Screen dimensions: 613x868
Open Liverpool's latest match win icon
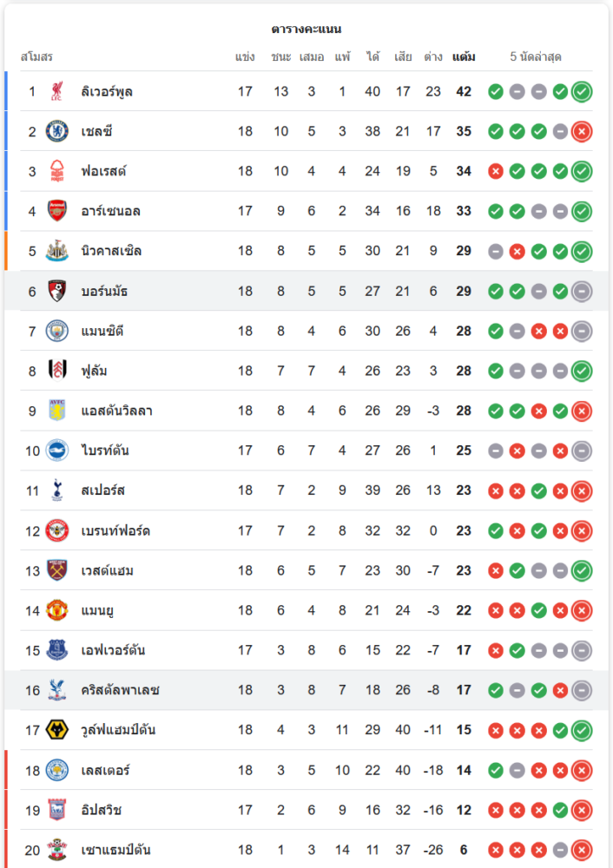pyautogui.click(x=582, y=91)
